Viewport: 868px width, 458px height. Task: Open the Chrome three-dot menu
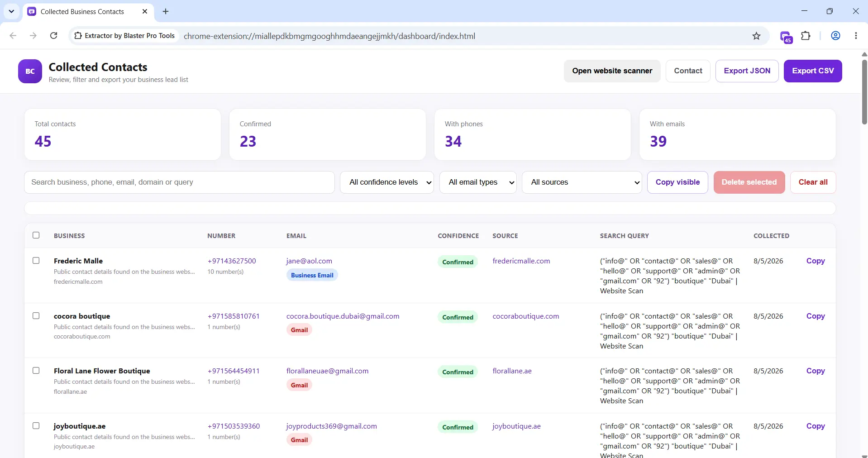pyautogui.click(x=856, y=36)
